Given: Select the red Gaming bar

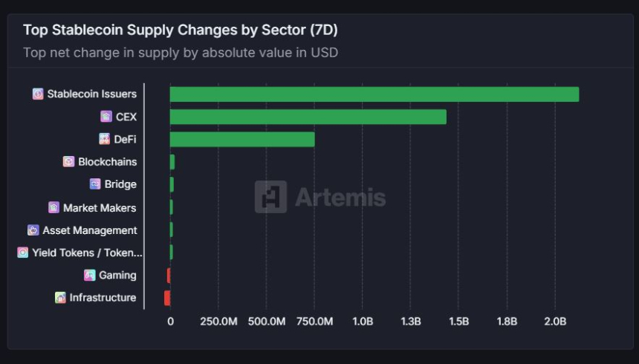Looking at the screenshot, I should tap(169, 276).
